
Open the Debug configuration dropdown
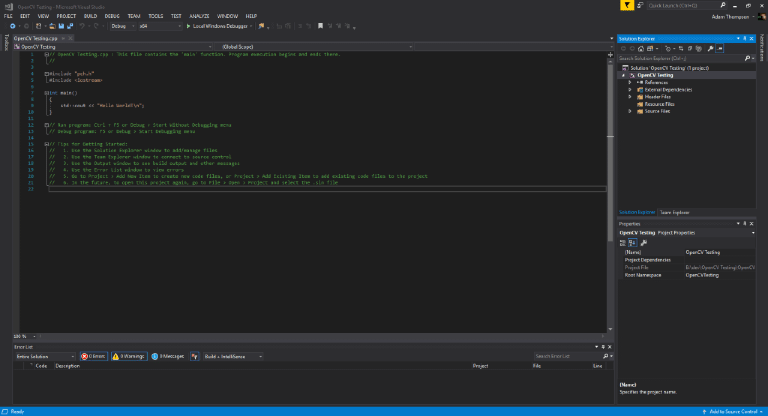coord(122,26)
